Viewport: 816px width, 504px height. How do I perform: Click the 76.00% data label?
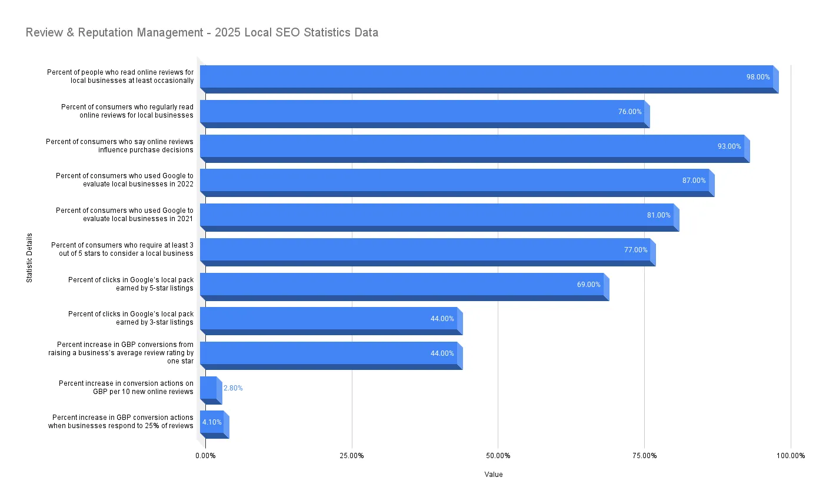(x=630, y=112)
